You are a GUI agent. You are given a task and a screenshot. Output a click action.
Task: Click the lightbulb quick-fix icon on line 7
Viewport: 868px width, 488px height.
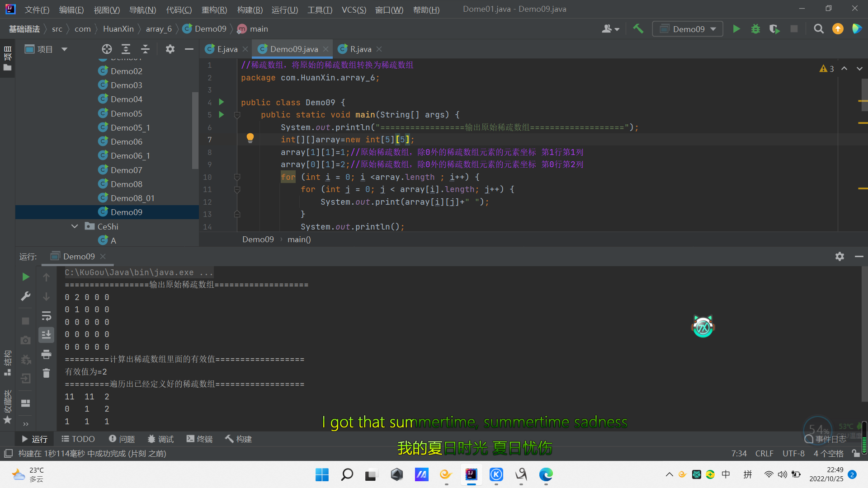click(x=250, y=138)
